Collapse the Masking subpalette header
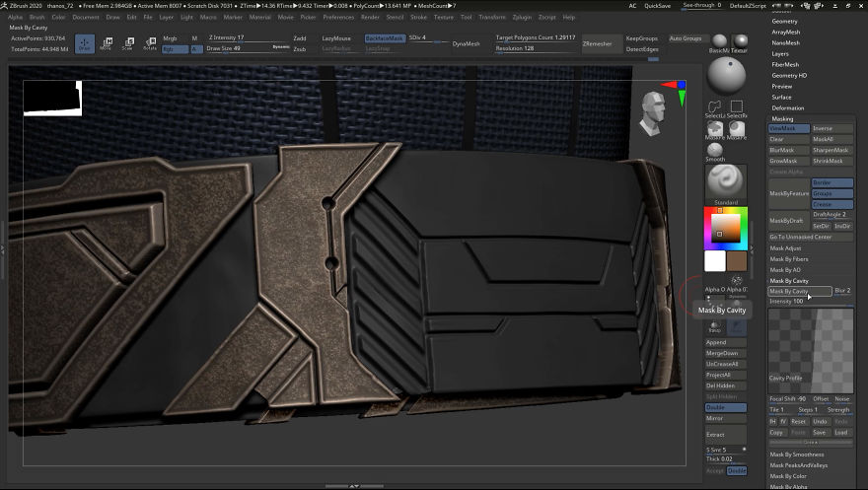This screenshot has width=868, height=490. tap(782, 118)
